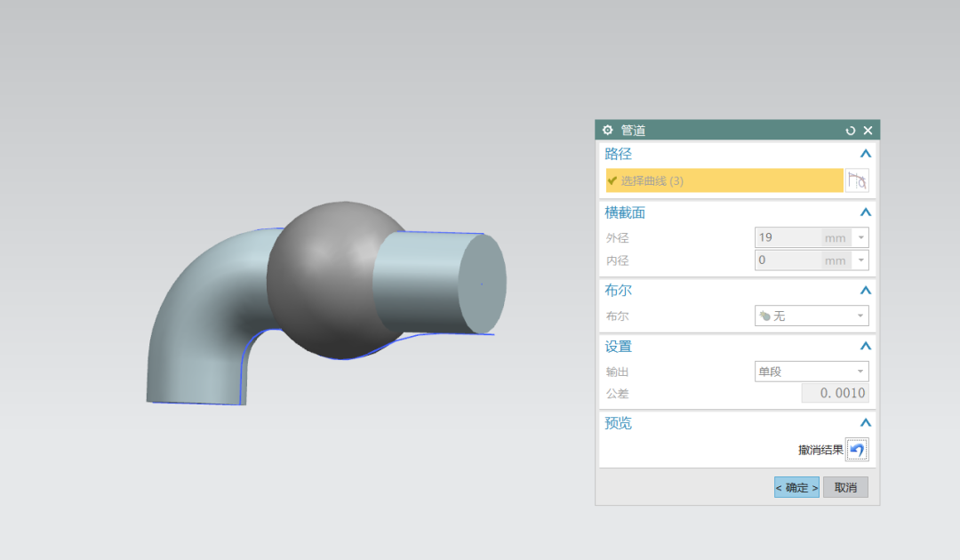
Task: Confirm with the 确定 button
Action: click(x=796, y=487)
